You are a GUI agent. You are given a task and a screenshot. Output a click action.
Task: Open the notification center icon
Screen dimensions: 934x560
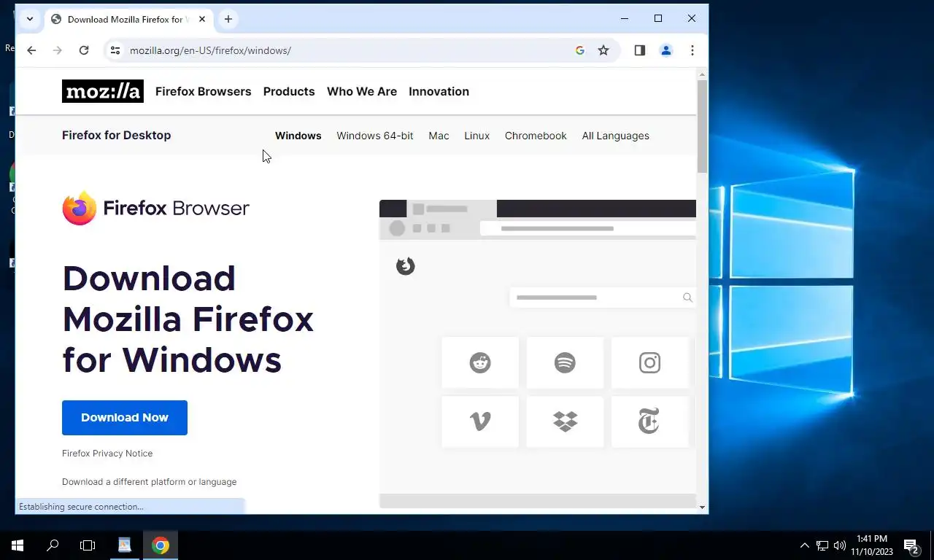[x=911, y=545]
